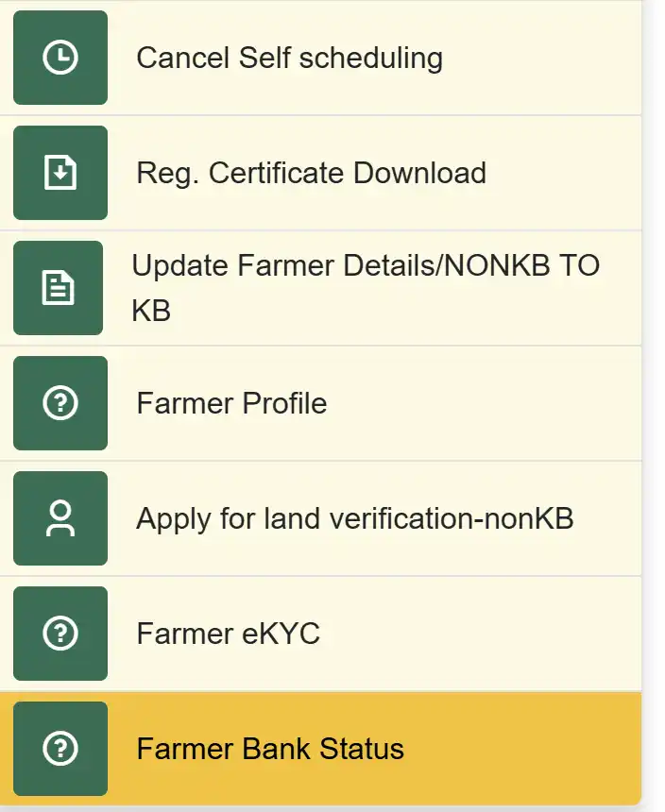The width and height of the screenshot is (665, 812).
Task: Click the download file icon for Reg. Certificate
Action: coord(60,173)
